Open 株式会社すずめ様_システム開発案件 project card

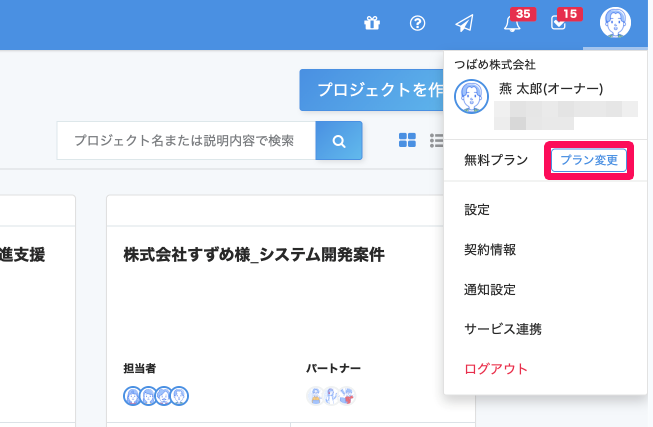click(x=254, y=255)
